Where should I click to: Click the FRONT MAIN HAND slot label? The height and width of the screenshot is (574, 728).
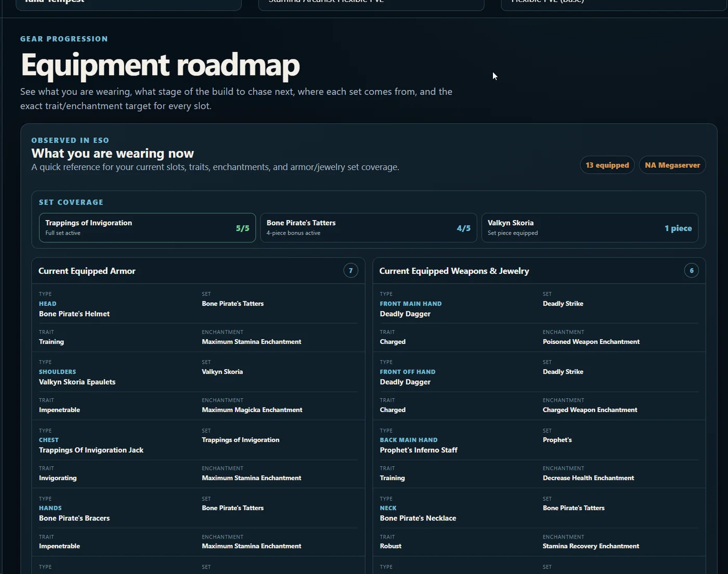coord(411,304)
